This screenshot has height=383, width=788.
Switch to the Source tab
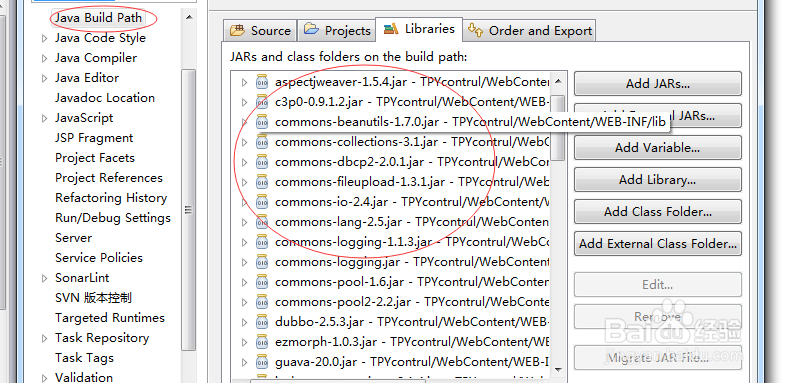260,31
